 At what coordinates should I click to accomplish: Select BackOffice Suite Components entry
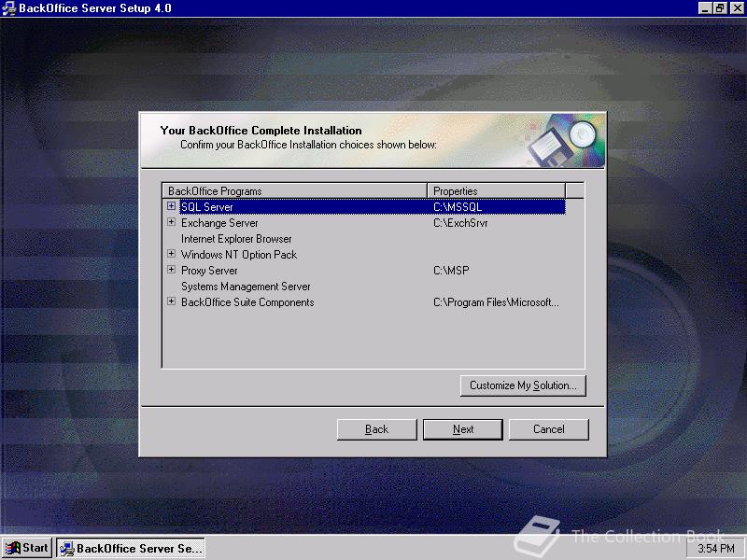(x=247, y=302)
